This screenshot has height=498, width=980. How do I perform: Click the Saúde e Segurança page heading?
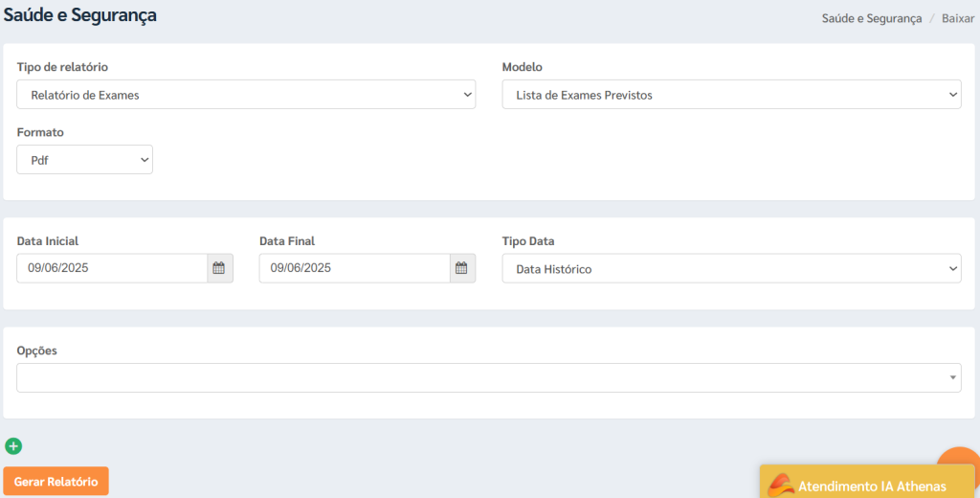coord(80,15)
